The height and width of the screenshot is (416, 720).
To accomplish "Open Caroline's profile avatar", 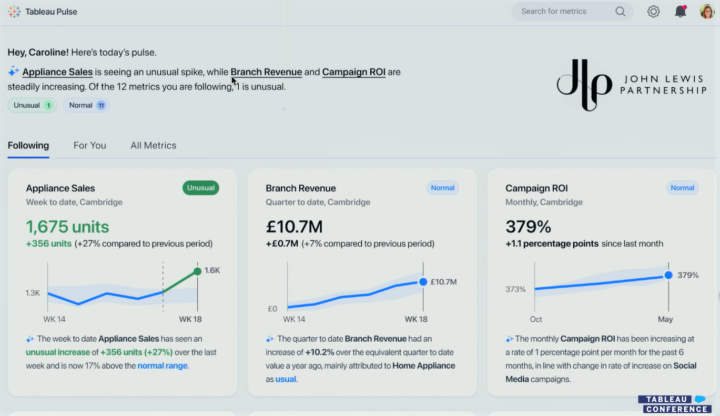I will (707, 11).
